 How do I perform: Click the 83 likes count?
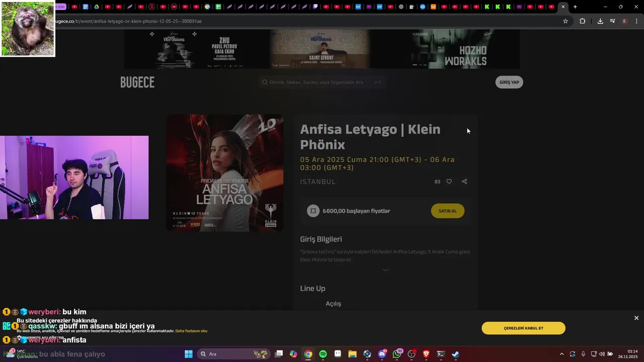coord(437,182)
